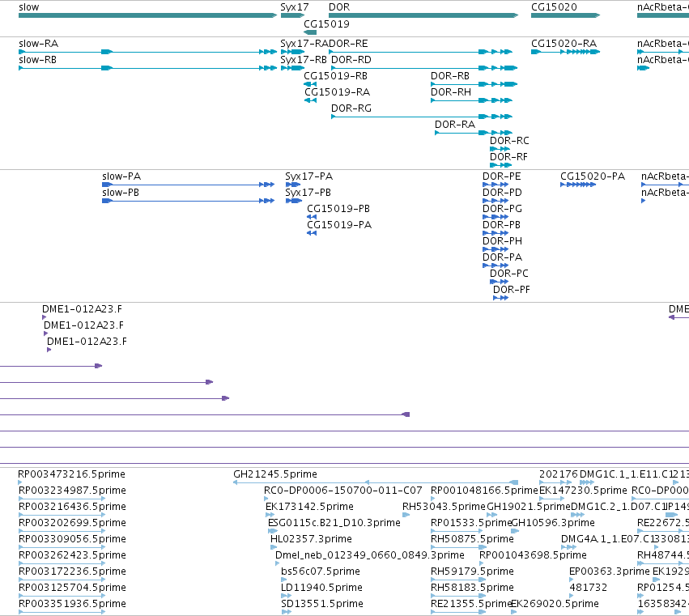Click the RH50875.5prime EST label
The width and height of the screenshot is (689, 616).
(472, 540)
